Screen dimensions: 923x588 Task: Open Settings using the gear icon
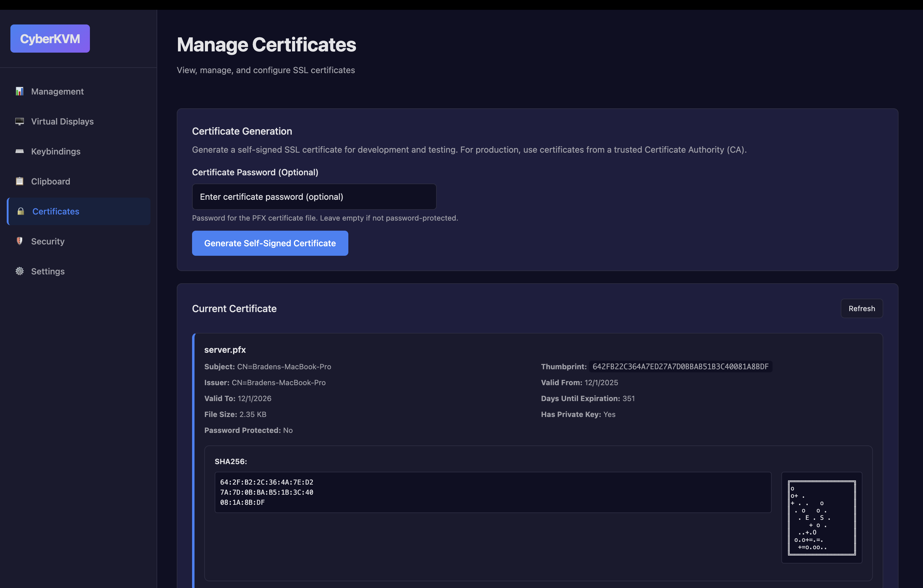(20, 271)
